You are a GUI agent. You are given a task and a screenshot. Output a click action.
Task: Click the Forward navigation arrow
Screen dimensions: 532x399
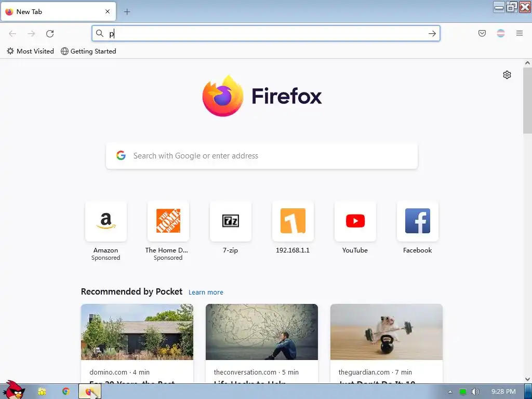click(x=31, y=34)
